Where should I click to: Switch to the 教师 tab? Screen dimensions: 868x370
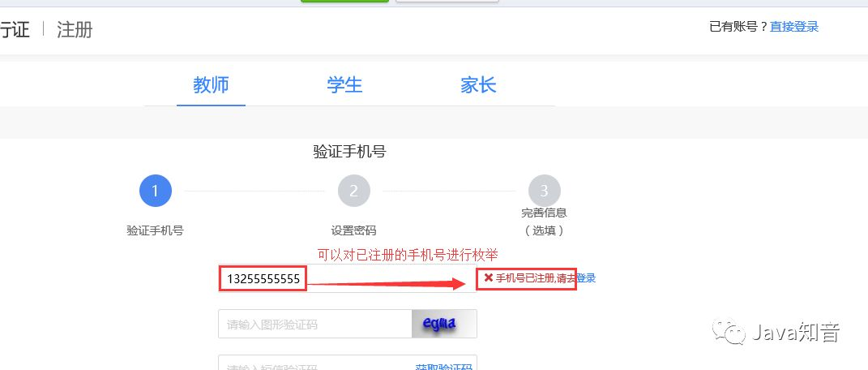[x=211, y=86]
